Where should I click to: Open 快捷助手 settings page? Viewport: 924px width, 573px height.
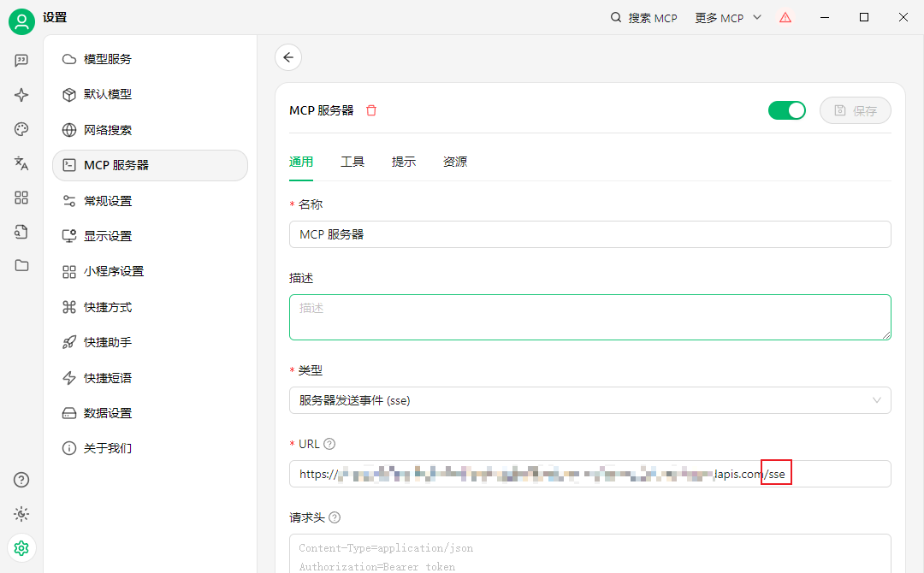(151, 342)
